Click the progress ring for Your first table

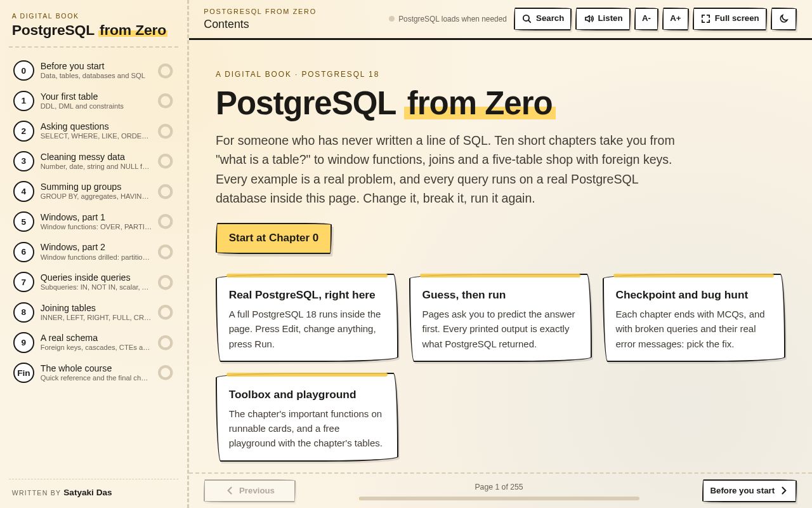[x=166, y=101]
